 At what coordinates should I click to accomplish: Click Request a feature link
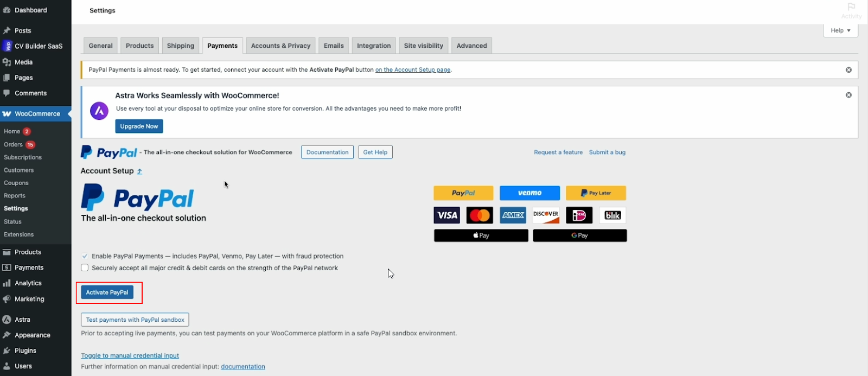[558, 152]
